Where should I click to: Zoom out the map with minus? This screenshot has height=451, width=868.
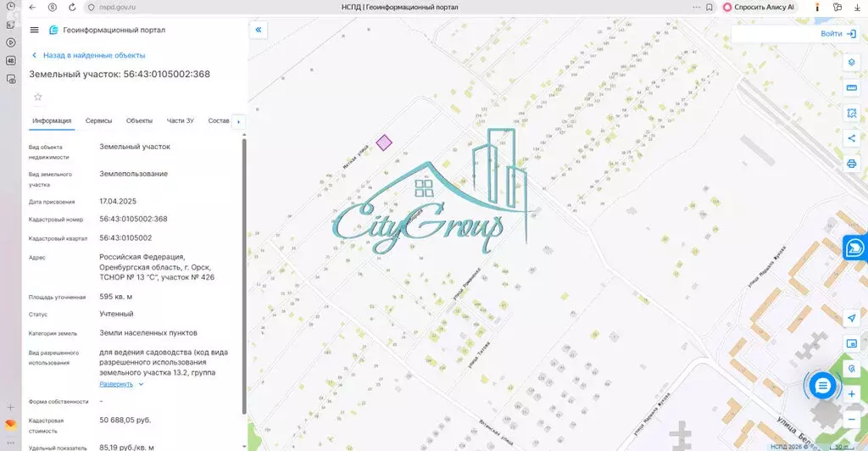(851, 419)
